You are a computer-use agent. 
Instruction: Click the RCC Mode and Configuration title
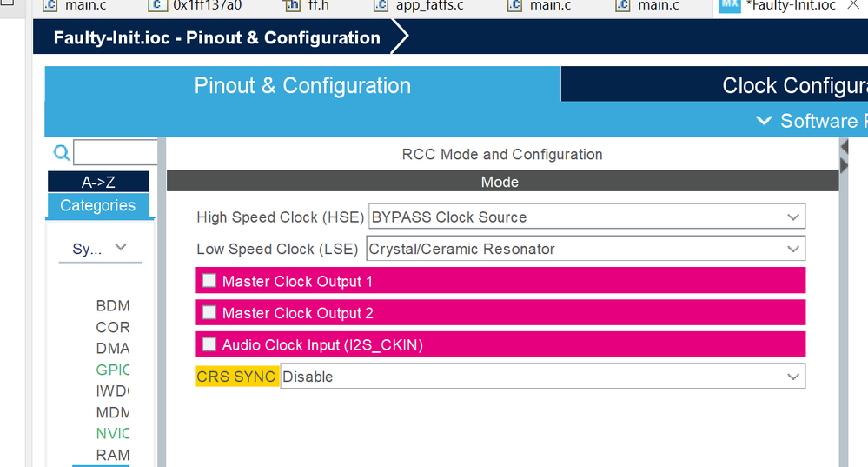502,154
